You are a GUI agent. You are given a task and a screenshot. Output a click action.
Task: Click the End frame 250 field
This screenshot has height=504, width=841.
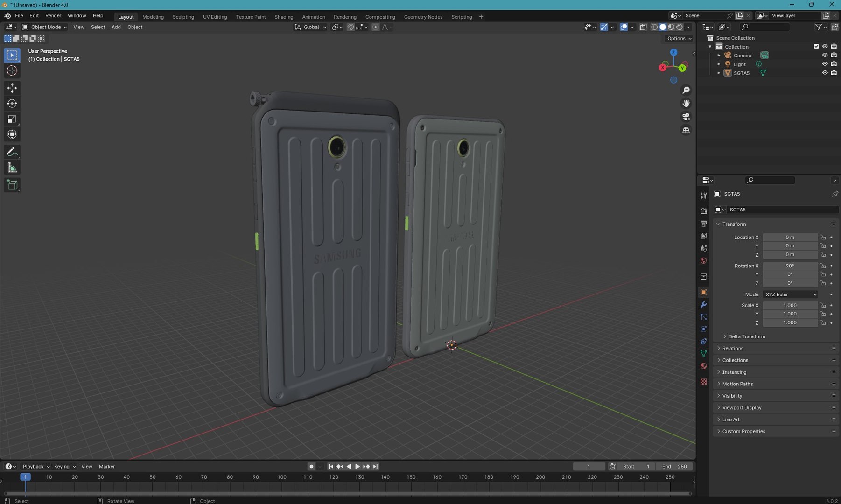pos(674,467)
